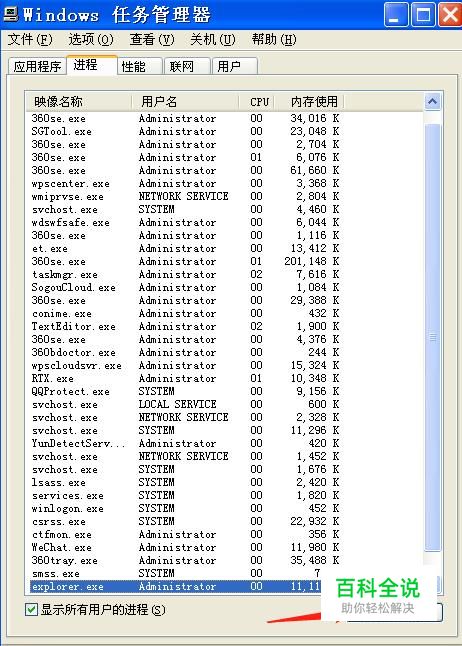Image resolution: width=462 pixels, height=646 pixels.
Task: Select the 360se.exe row using 2,704 K
Action: click(x=185, y=145)
